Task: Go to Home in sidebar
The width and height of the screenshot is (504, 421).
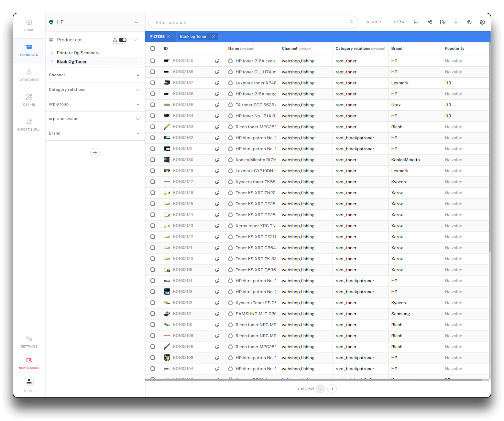Action: (x=29, y=25)
